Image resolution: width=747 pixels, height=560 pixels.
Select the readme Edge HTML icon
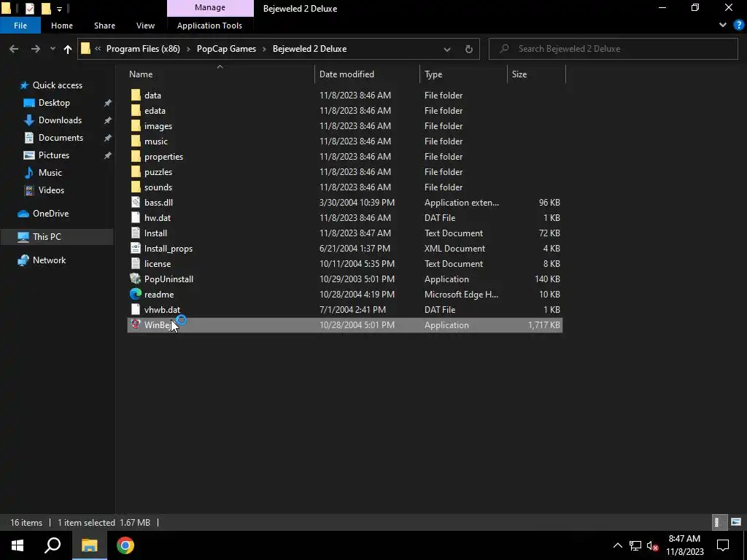[136, 295]
